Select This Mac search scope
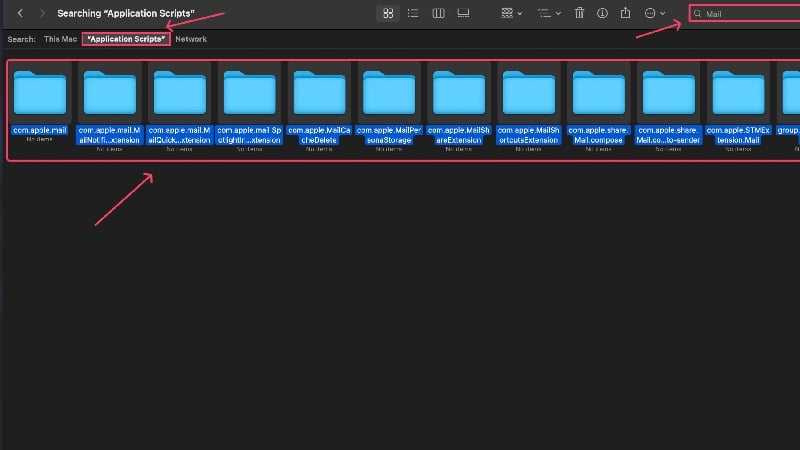Screen dimensions: 800x450 (x=60, y=39)
